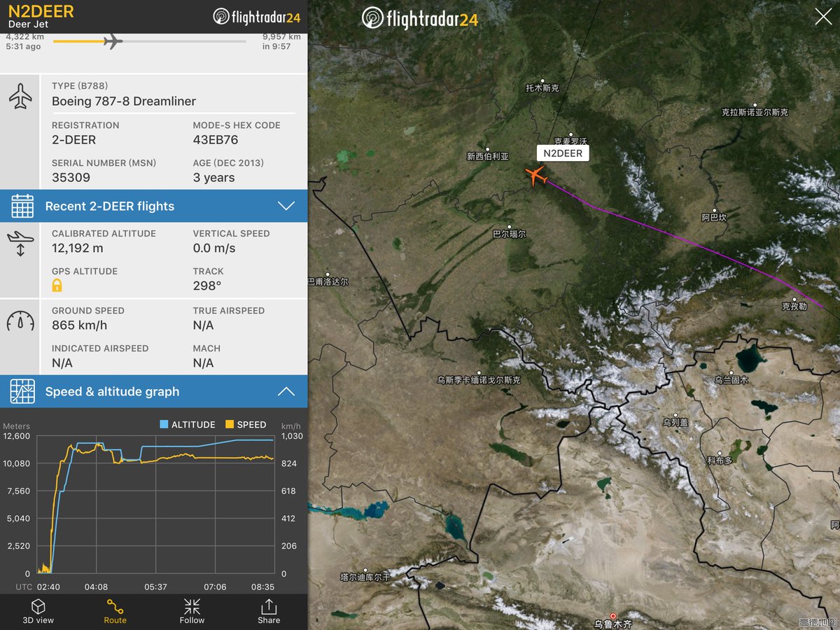Click the age value 3 years
This screenshot has height=630, width=840.
[213, 178]
